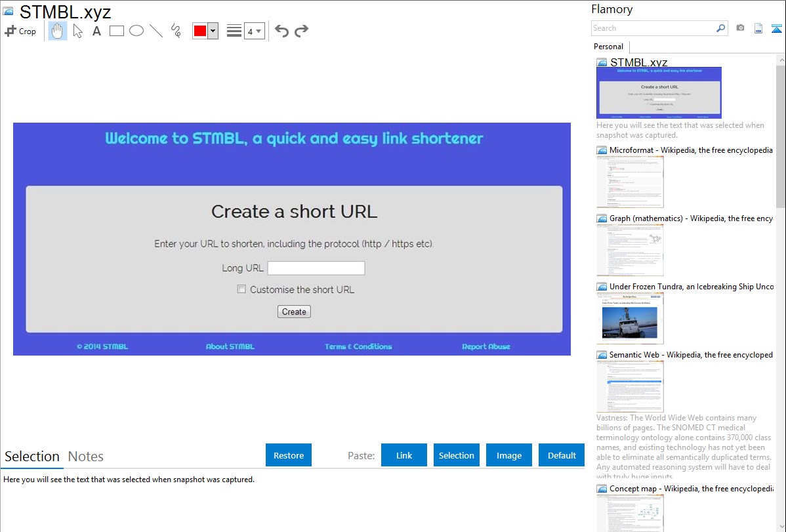Click the icon next to Semantic Web title
The image size is (786, 532).
(x=602, y=354)
